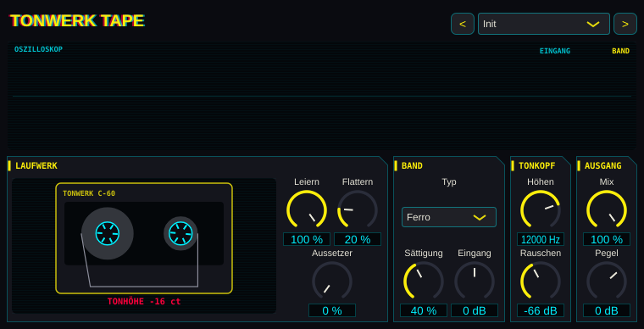
Task: Click the Pegel knob
Action: point(607,281)
